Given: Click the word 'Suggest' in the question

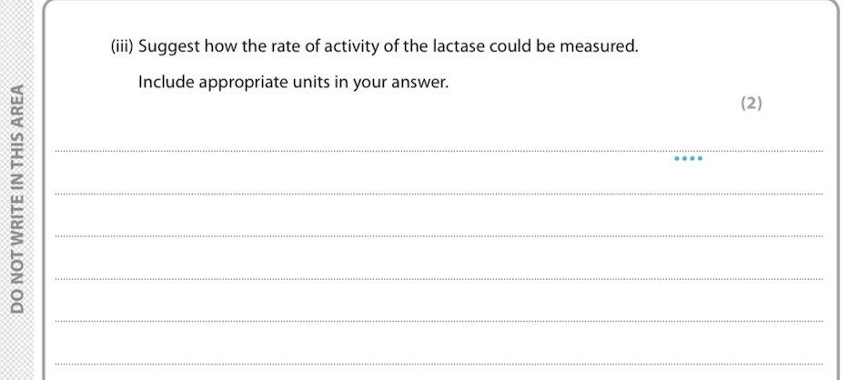Looking at the screenshot, I should (167, 45).
